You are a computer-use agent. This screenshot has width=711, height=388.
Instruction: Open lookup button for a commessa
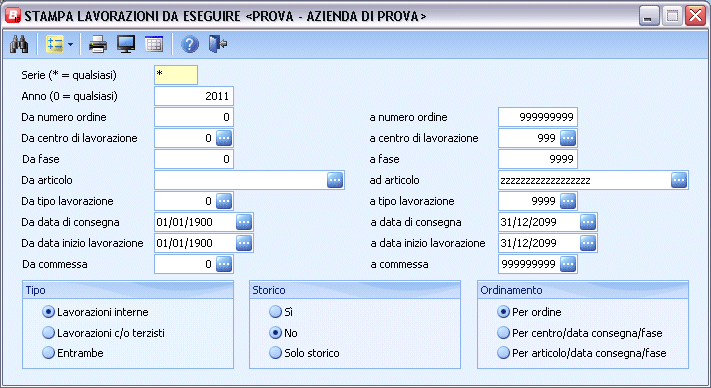568,264
